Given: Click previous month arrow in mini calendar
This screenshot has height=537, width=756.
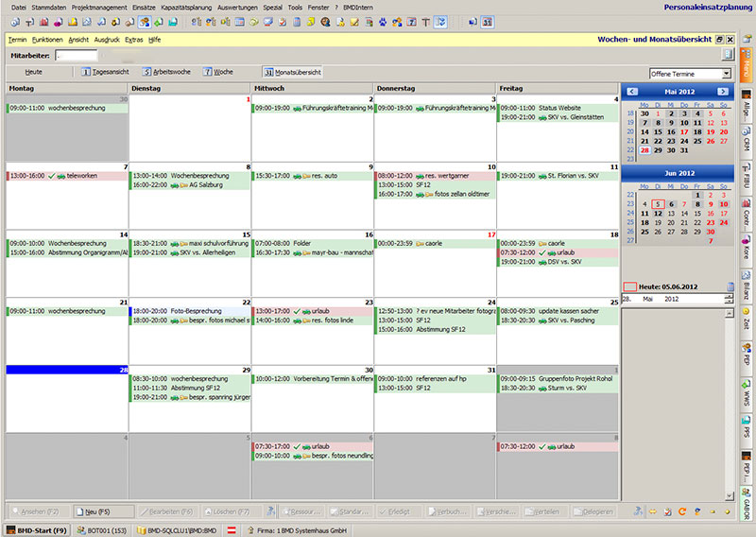Looking at the screenshot, I should click(632, 91).
